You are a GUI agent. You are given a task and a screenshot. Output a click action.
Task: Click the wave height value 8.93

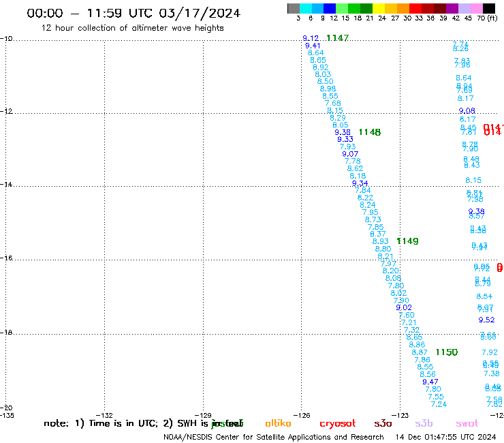[381, 241]
